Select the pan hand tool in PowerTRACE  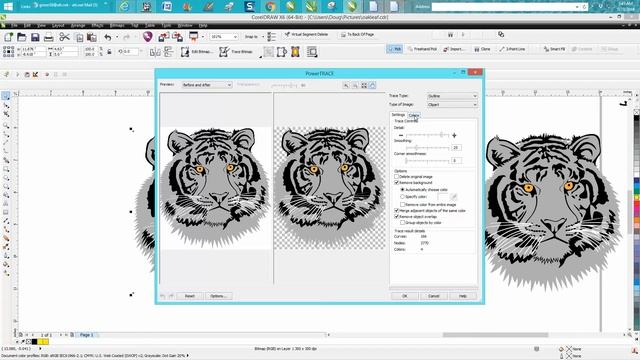[x=372, y=85]
